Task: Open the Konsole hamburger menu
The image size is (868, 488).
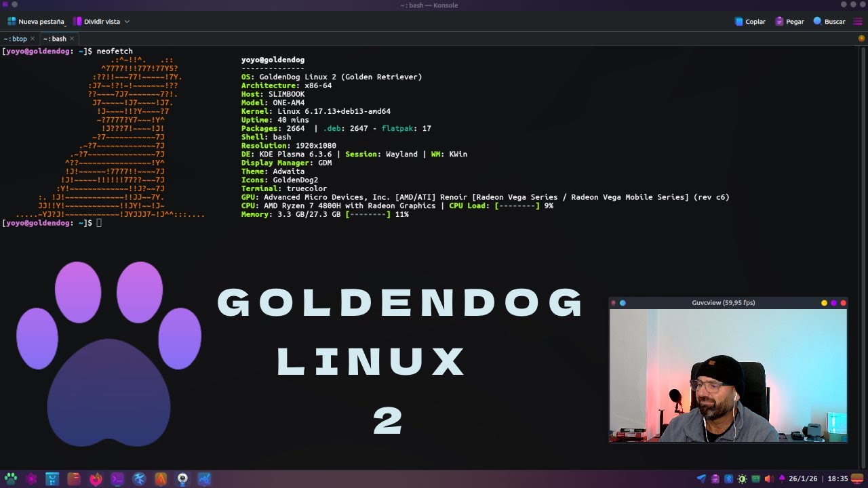Action: (858, 22)
